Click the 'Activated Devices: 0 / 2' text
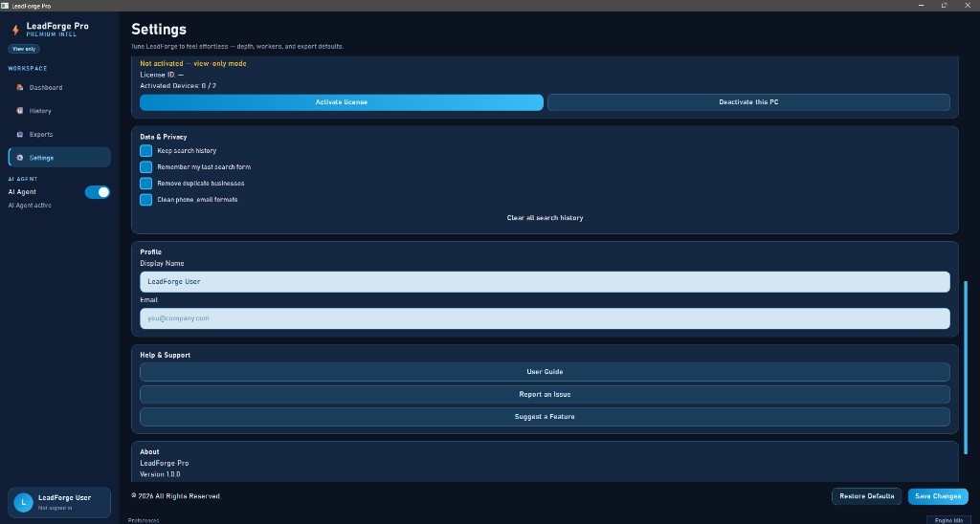This screenshot has width=980, height=524. coord(178,85)
